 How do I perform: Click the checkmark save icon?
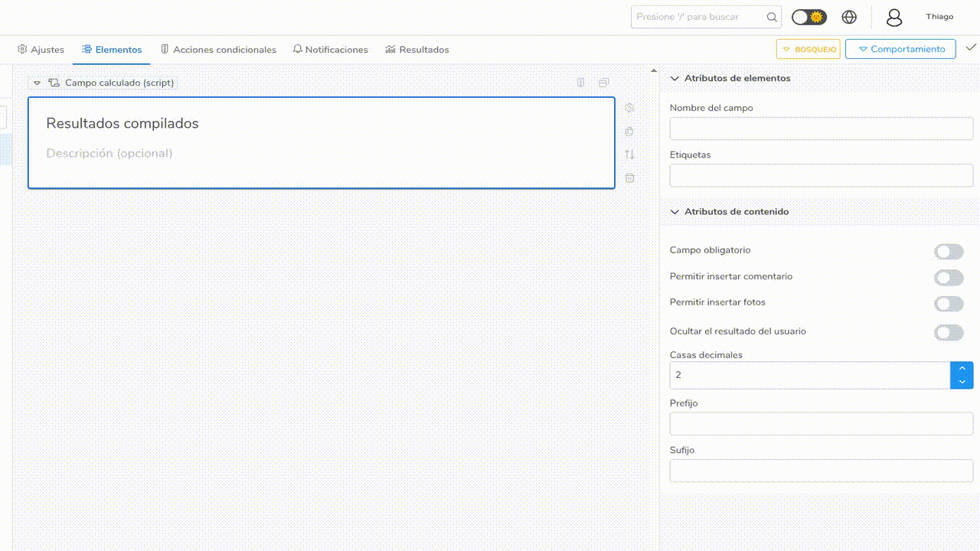pyautogui.click(x=971, y=47)
